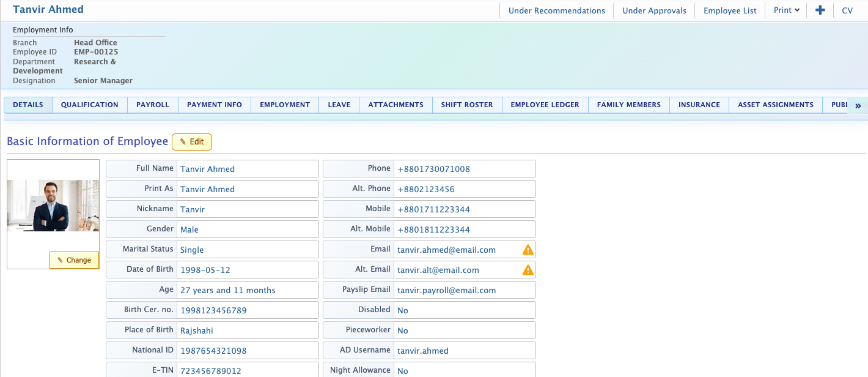Click the Email warning triangle icon
The image size is (868, 377).
(x=528, y=250)
